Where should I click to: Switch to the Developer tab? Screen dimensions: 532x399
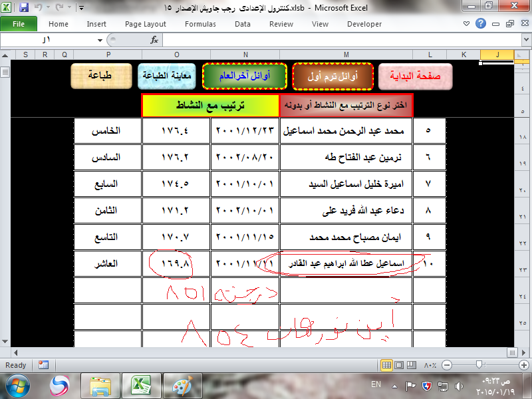[x=364, y=24]
